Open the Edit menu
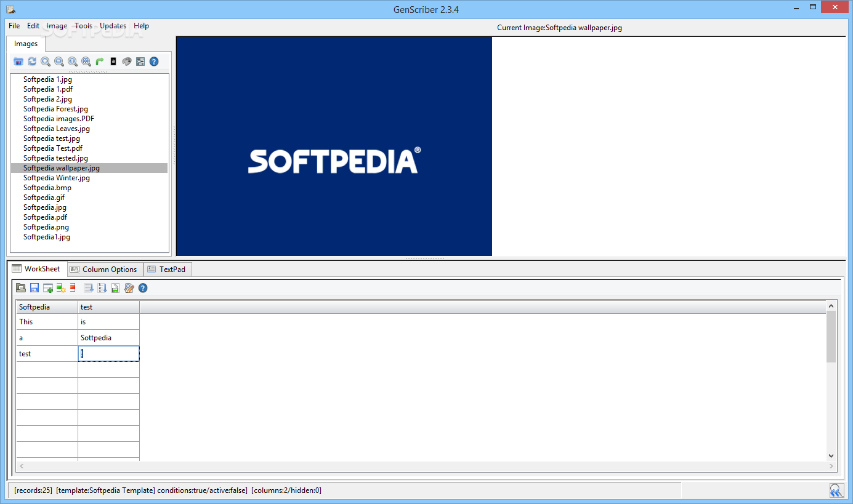 pos(33,26)
